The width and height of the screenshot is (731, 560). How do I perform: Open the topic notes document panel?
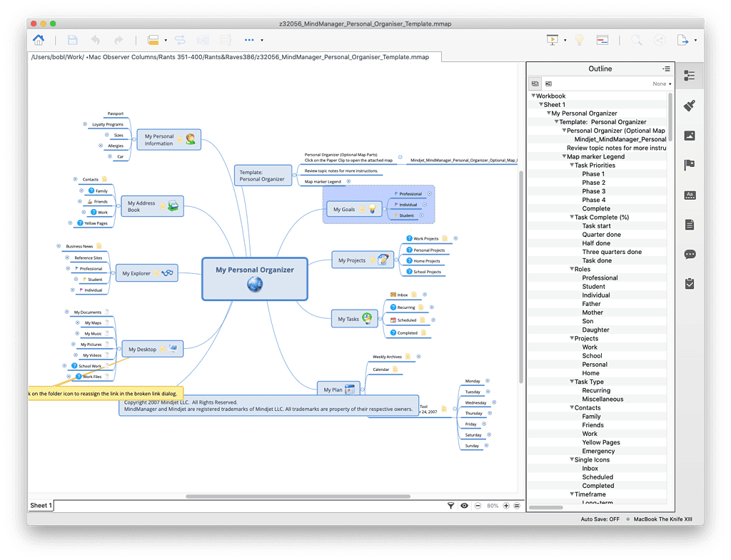click(x=689, y=225)
